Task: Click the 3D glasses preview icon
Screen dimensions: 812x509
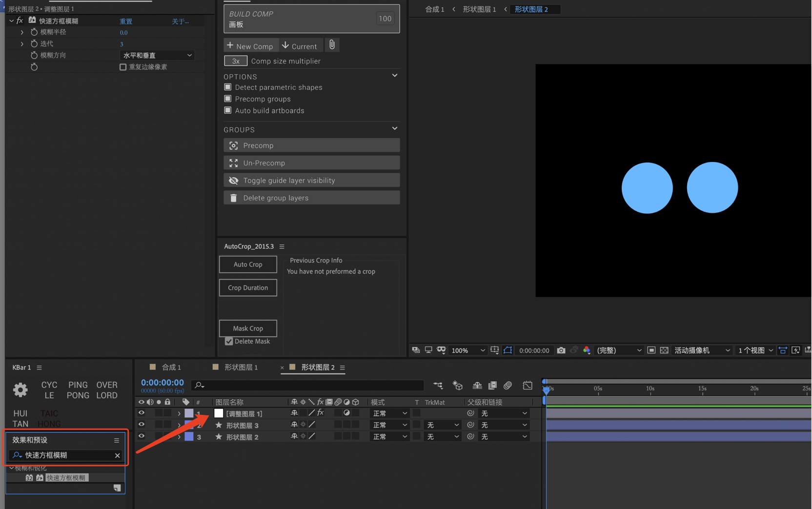Action: pyautogui.click(x=441, y=350)
